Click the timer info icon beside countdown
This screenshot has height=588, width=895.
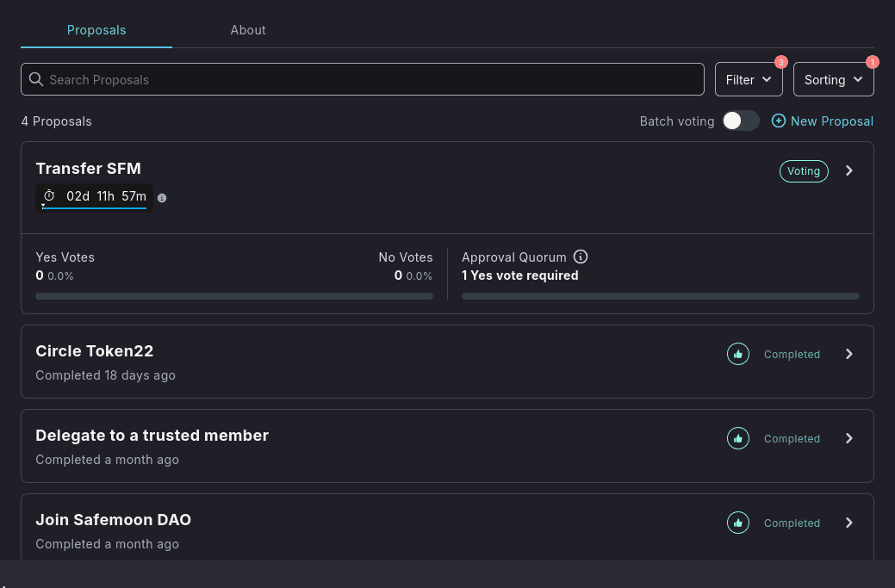tap(162, 198)
